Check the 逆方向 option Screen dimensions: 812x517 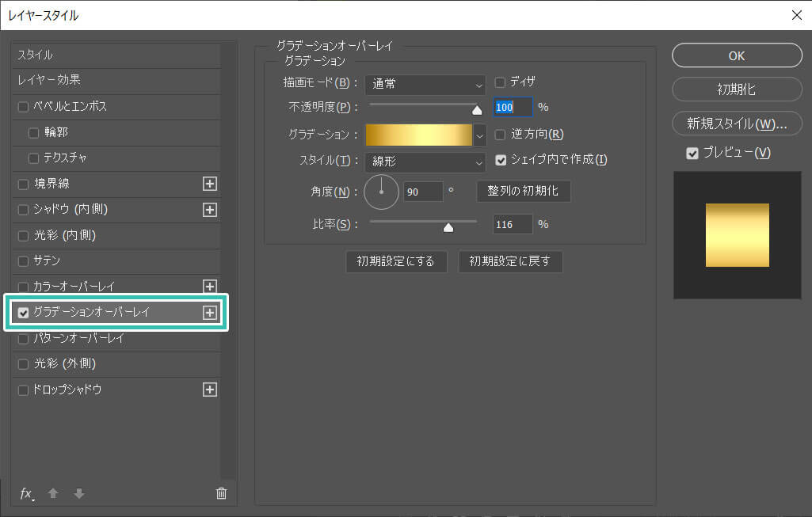coord(500,135)
